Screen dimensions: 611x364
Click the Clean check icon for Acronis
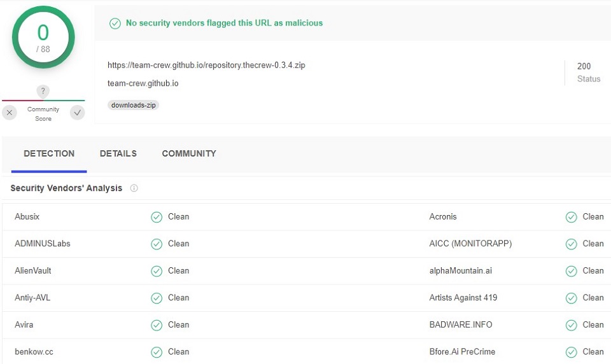pyautogui.click(x=571, y=217)
